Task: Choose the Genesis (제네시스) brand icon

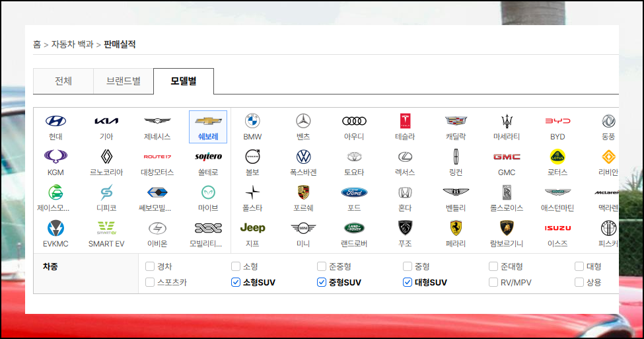Action: click(157, 121)
